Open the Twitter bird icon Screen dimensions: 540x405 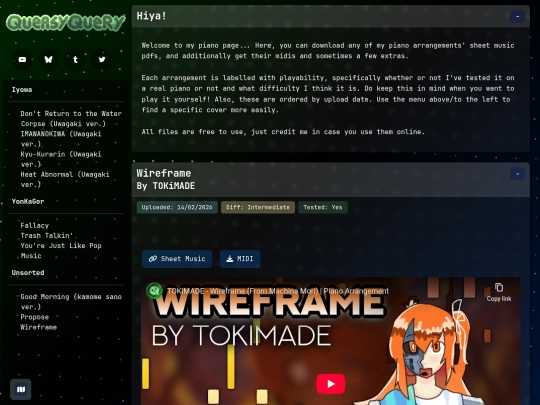[x=102, y=60]
